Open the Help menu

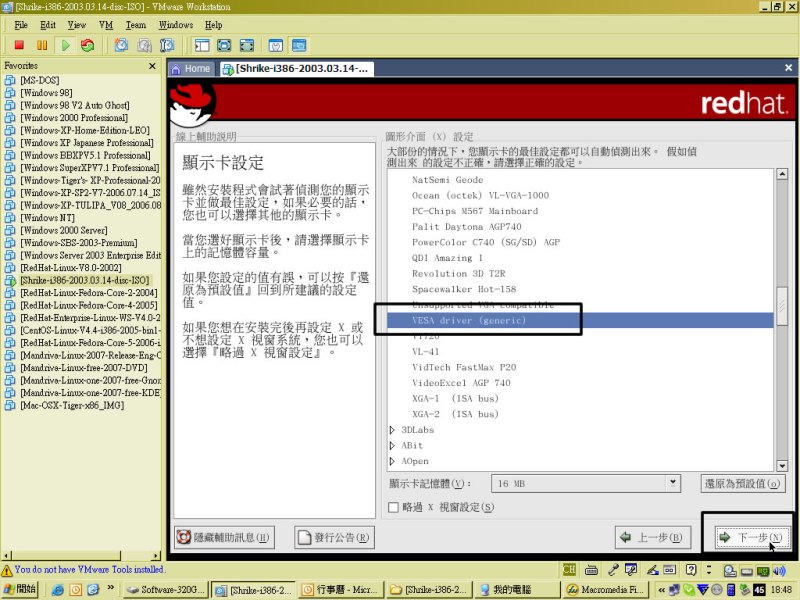click(213, 25)
